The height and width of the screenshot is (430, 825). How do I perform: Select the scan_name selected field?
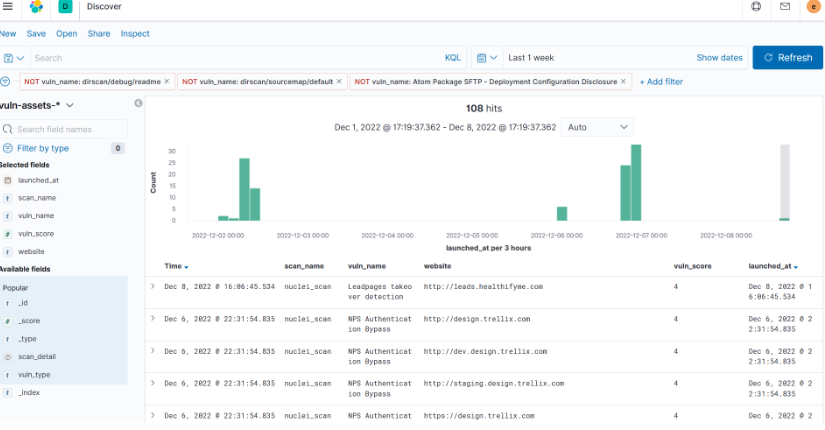(37, 198)
